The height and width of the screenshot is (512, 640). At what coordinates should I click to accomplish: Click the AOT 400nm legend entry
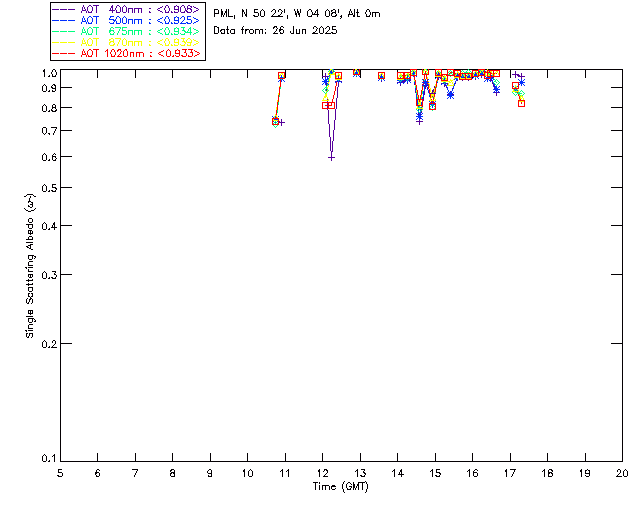(x=128, y=9)
